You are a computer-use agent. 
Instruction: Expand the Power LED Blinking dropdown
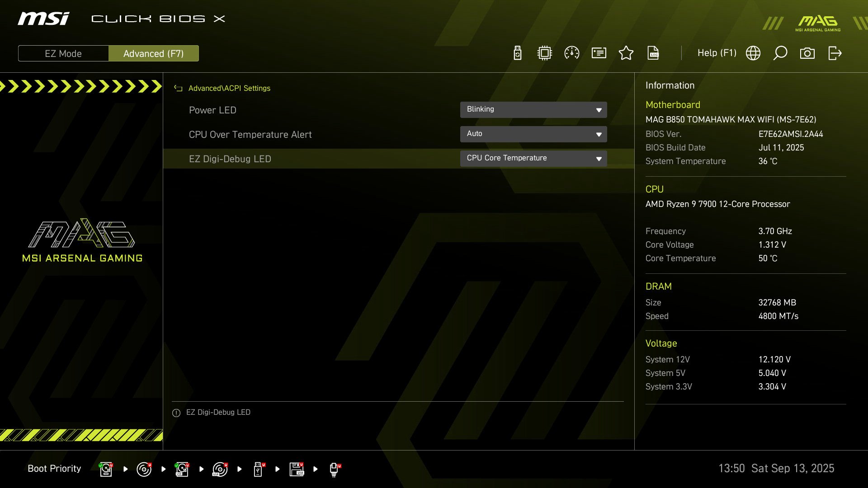click(533, 110)
